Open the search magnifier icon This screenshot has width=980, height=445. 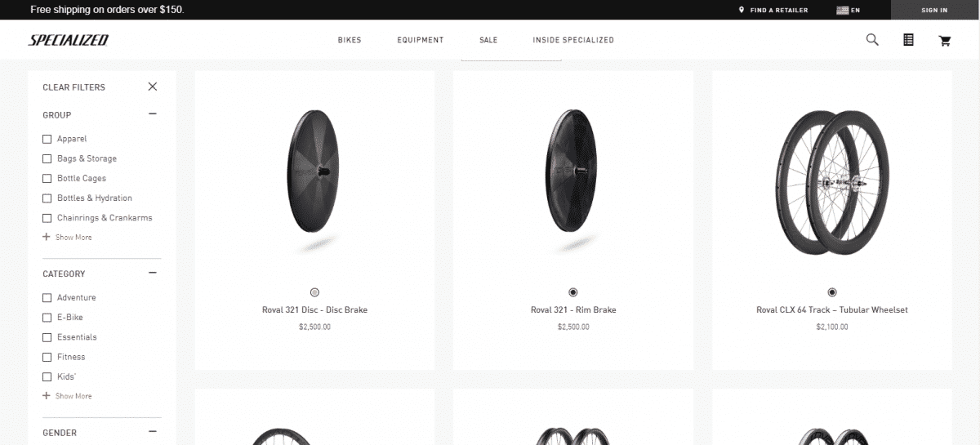point(872,39)
